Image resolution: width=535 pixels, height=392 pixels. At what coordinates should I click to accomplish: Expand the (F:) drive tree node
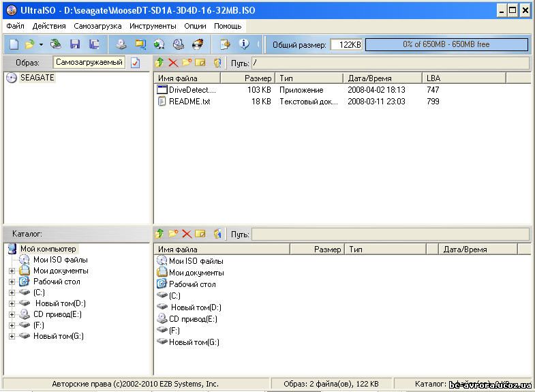12,325
